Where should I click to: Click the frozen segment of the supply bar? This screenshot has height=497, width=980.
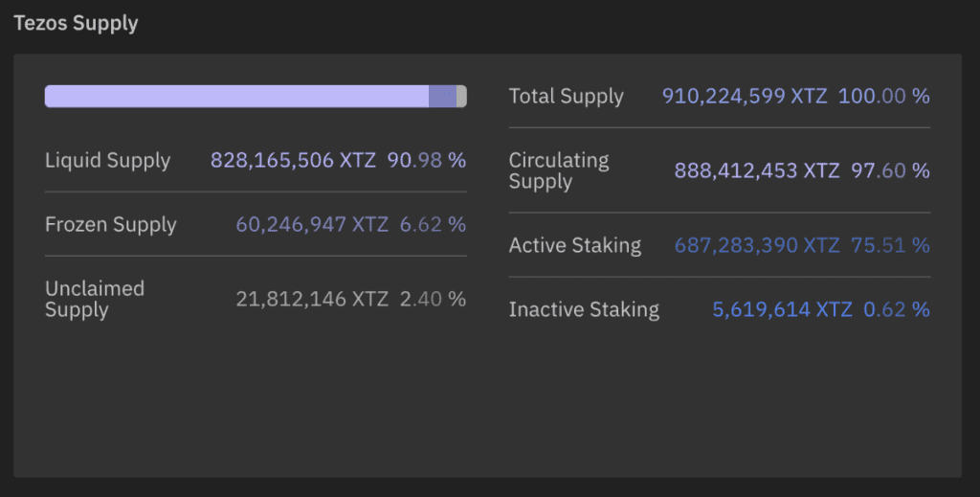pyautogui.click(x=442, y=96)
